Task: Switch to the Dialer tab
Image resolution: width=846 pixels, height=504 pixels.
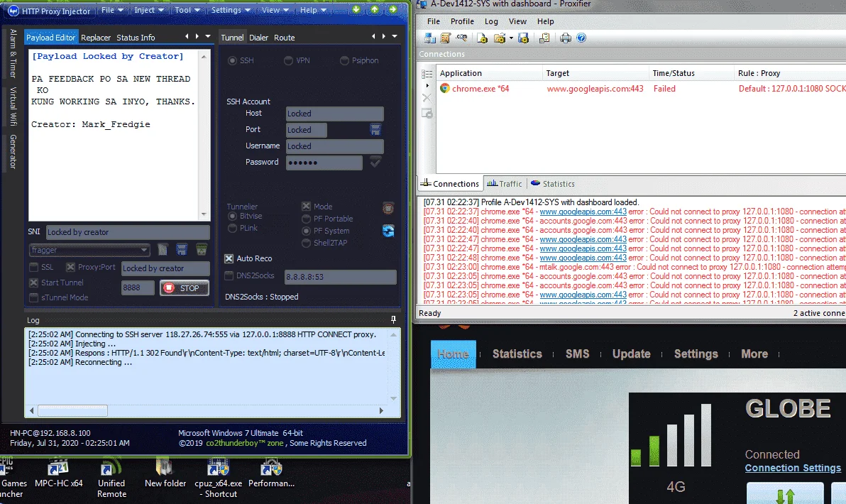Action: [258, 37]
